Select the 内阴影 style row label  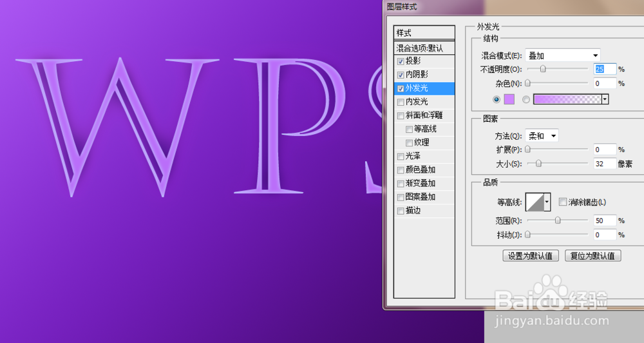417,74
